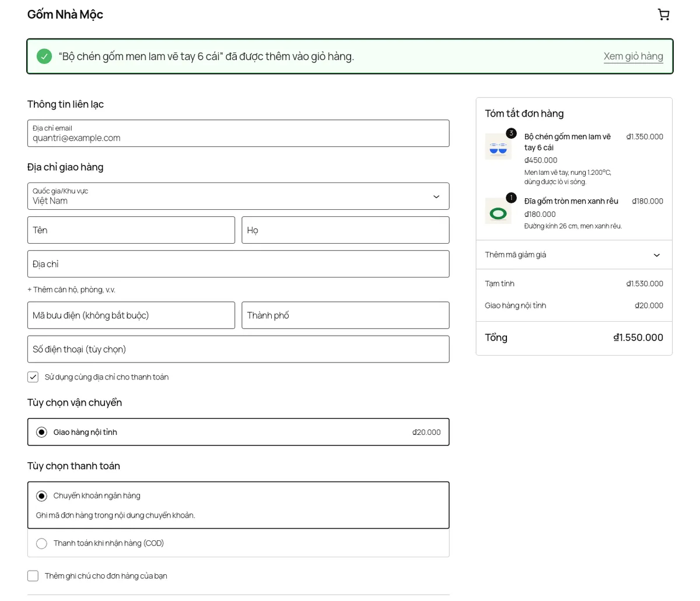The height and width of the screenshot is (601, 700).
Task: Click the unit price '₫450.000'
Action: [x=541, y=160]
